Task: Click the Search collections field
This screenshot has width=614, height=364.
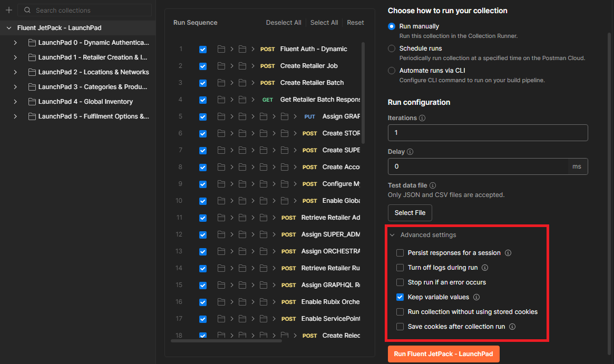Action: (90, 10)
